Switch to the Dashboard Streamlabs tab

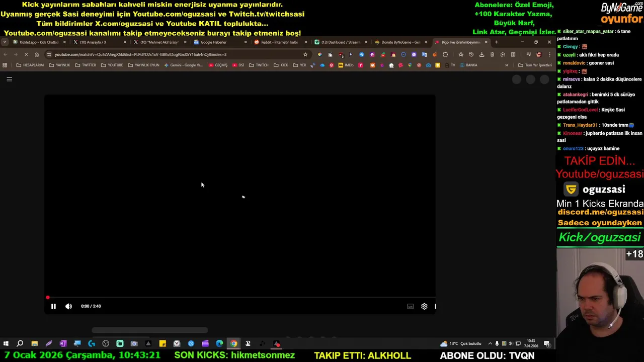click(x=340, y=42)
